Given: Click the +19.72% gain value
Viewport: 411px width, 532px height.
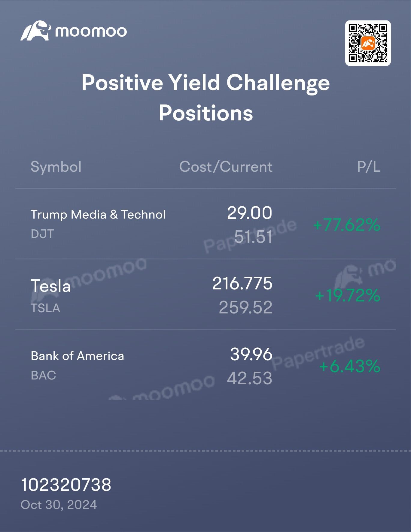Looking at the screenshot, I should click(x=348, y=295).
